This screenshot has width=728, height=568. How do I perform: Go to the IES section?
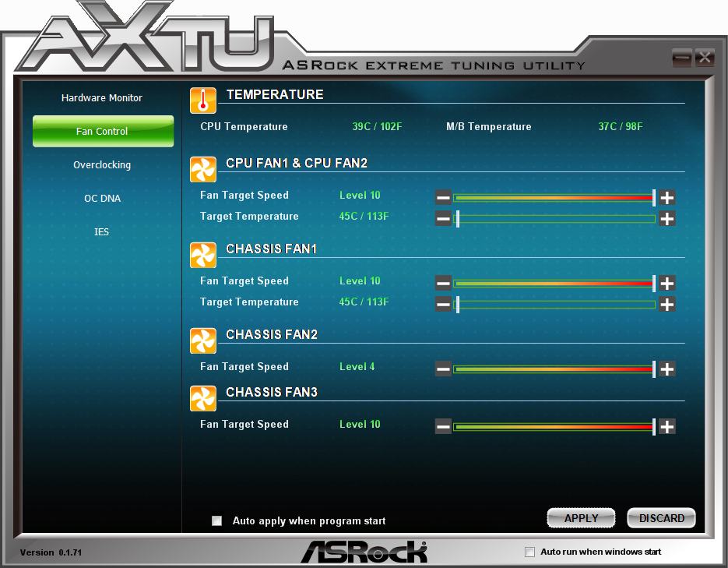(102, 231)
